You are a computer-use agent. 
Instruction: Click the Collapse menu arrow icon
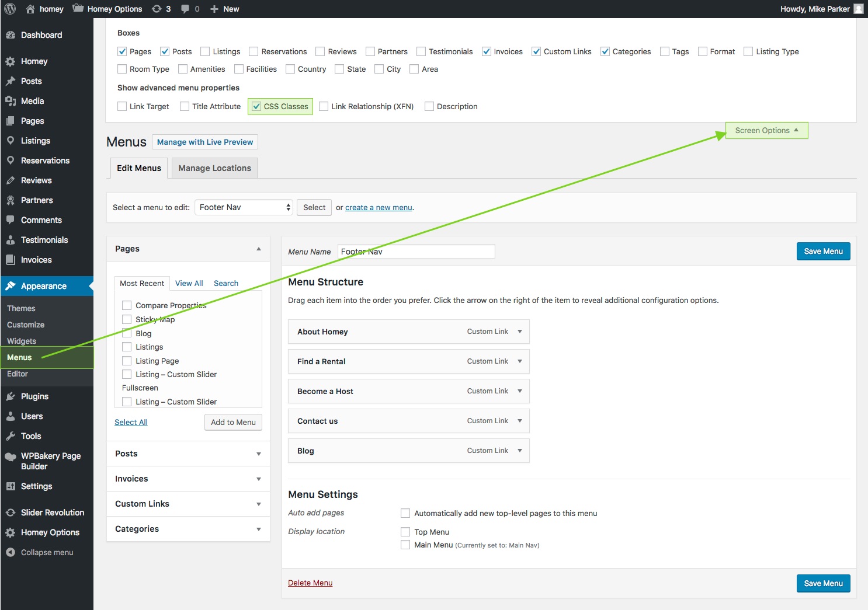pyautogui.click(x=11, y=552)
